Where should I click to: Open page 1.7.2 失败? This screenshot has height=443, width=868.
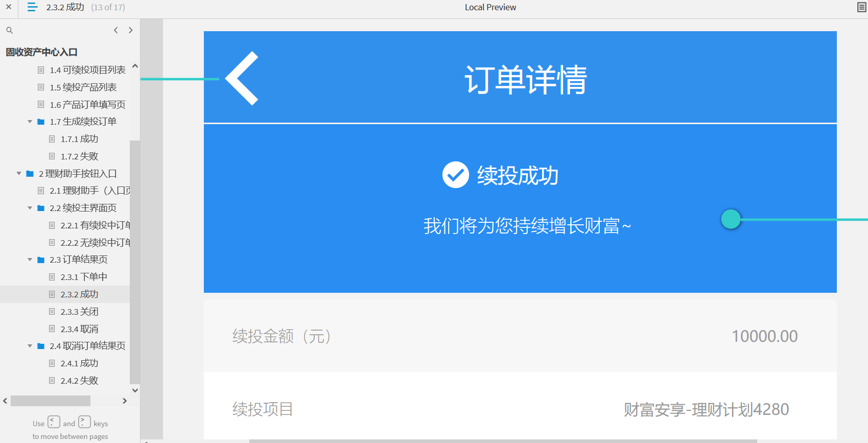[x=79, y=156]
